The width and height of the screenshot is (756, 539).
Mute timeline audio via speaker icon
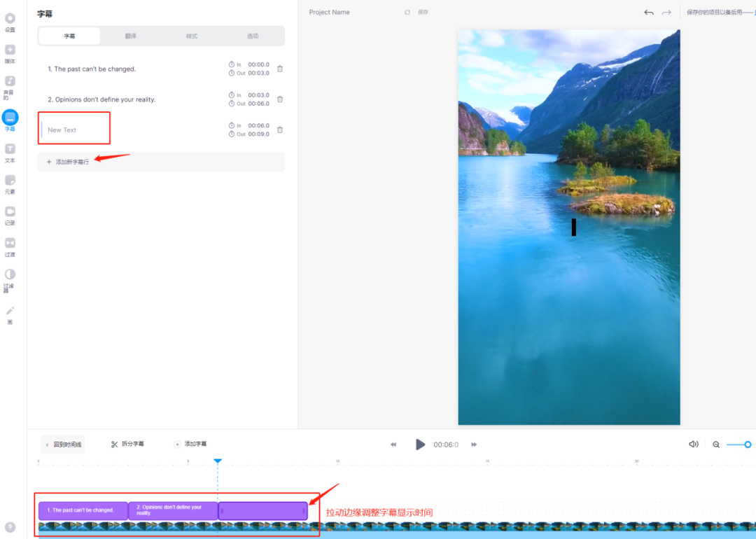click(x=693, y=444)
